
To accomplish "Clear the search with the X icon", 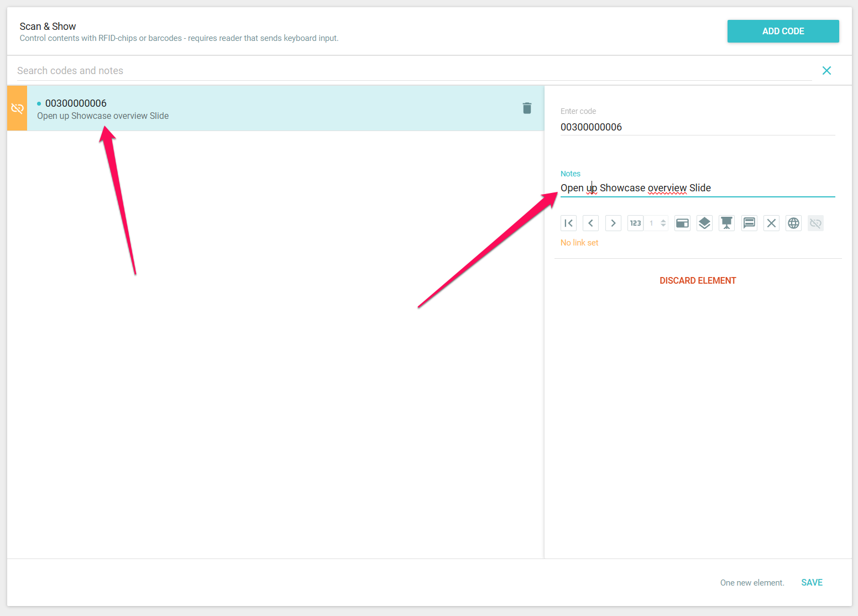I will [x=826, y=71].
